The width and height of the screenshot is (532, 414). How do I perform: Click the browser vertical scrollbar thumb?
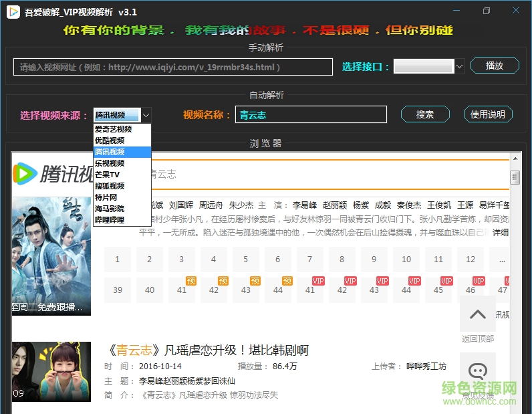[x=515, y=177]
